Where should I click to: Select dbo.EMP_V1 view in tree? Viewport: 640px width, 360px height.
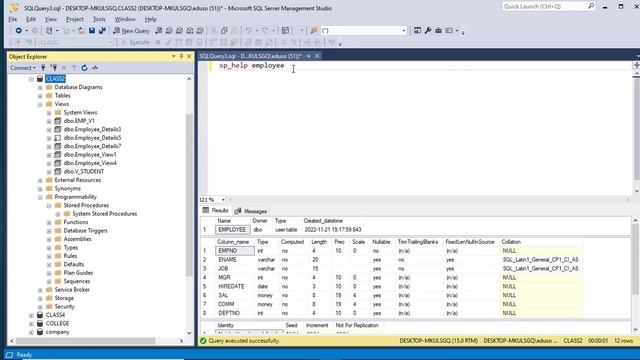coord(79,121)
